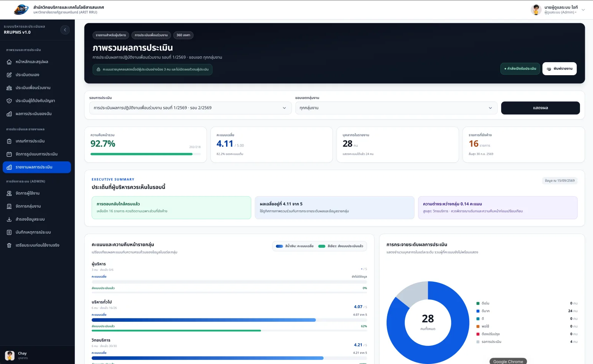Open my evaluation results chart icon
The image size is (593, 364).
[x=9, y=114]
